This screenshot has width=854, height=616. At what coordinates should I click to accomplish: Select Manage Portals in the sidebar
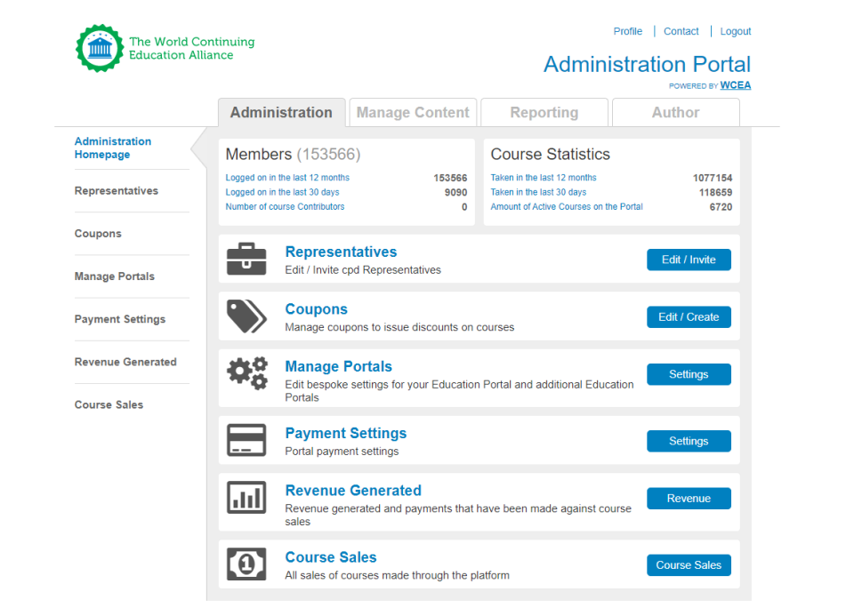pos(115,276)
